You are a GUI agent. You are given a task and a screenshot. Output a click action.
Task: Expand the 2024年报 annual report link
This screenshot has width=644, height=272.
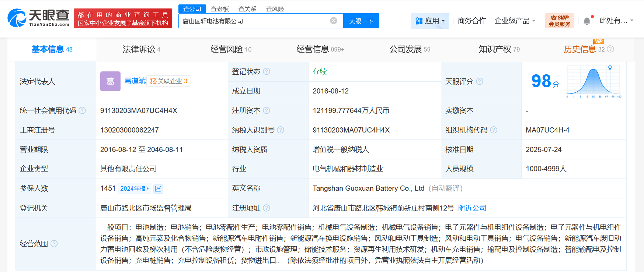pyautogui.click(x=135, y=188)
